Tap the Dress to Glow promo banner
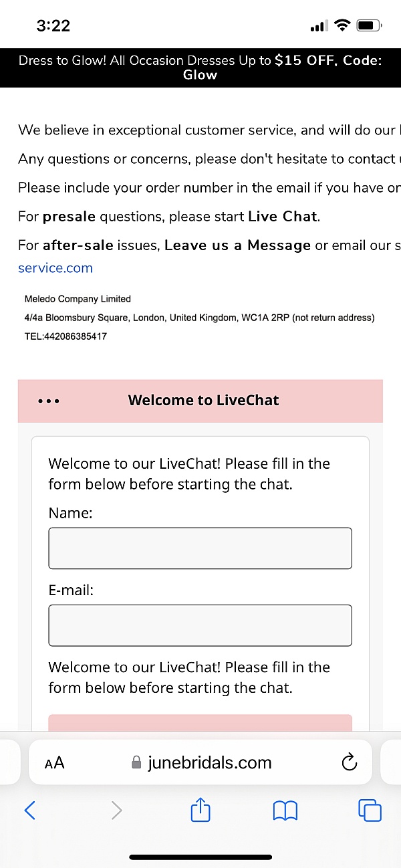 tap(200, 68)
